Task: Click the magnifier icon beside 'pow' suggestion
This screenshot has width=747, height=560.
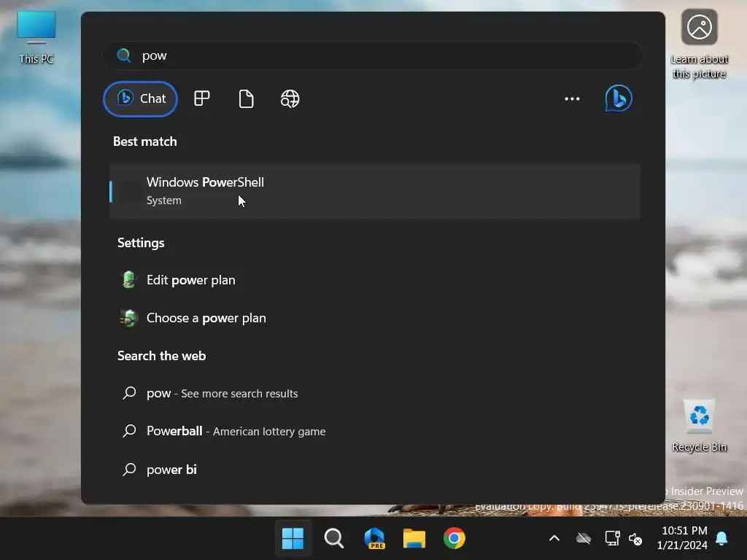Action: tap(129, 393)
